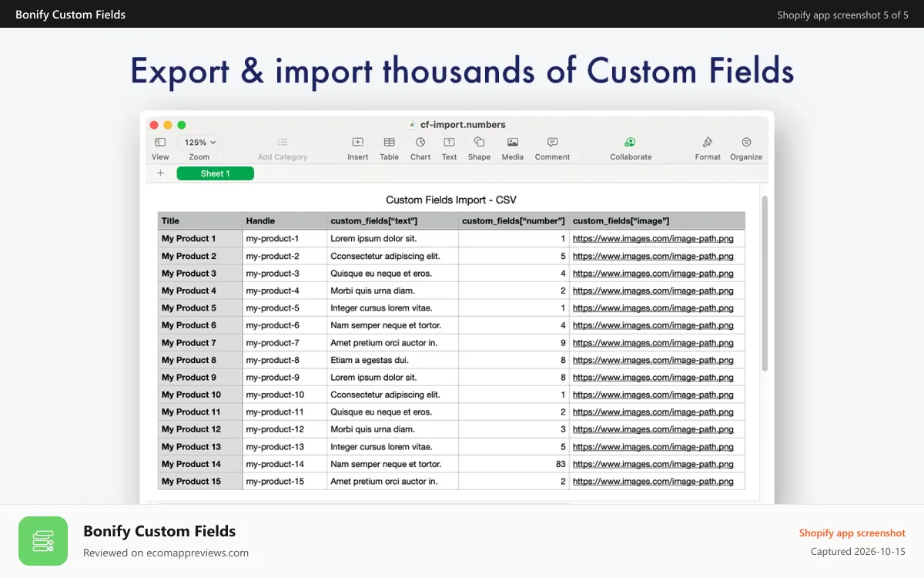Click the green Bonify app logo icon
Screen dimensions: 924x578
pyautogui.click(x=43, y=541)
